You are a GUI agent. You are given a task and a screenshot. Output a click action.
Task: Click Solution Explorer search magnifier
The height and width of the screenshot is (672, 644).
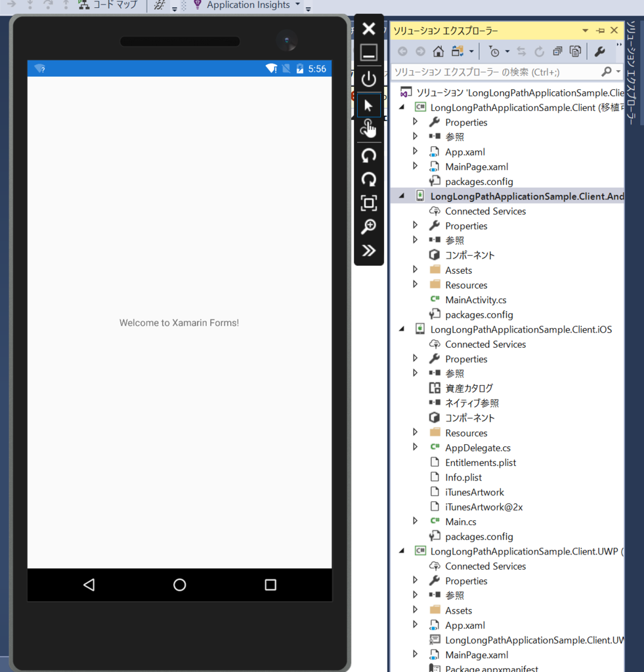coord(607,72)
